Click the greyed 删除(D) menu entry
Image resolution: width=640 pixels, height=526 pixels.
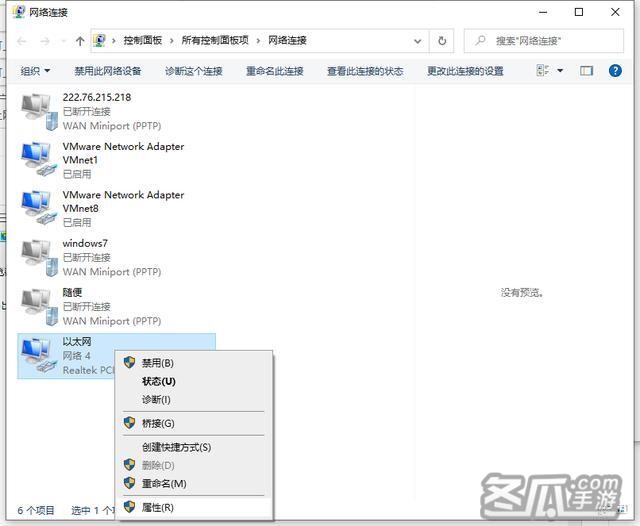point(193,465)
